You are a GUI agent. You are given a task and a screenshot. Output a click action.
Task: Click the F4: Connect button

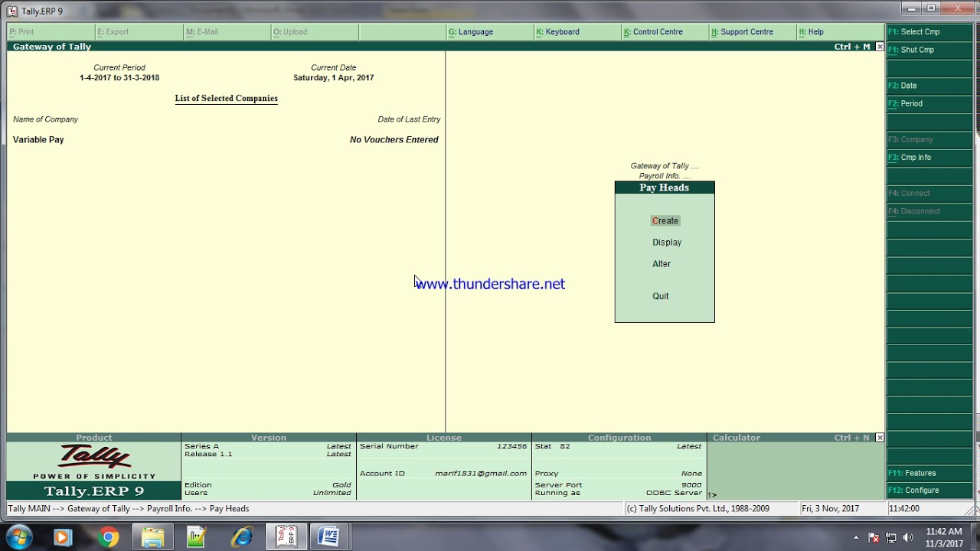(x=929, y=193)
